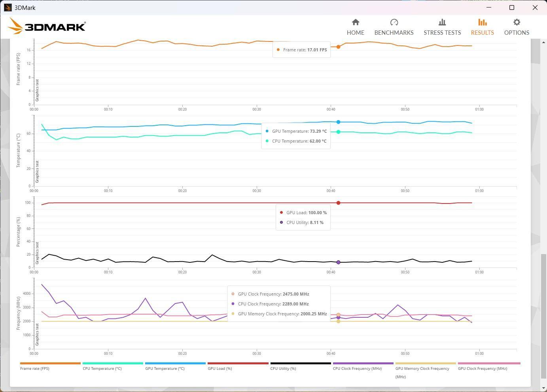Screen dimensions: 547x392
Task: Switch to STRESS TESTS tab label
Action: tap(442, 33)
